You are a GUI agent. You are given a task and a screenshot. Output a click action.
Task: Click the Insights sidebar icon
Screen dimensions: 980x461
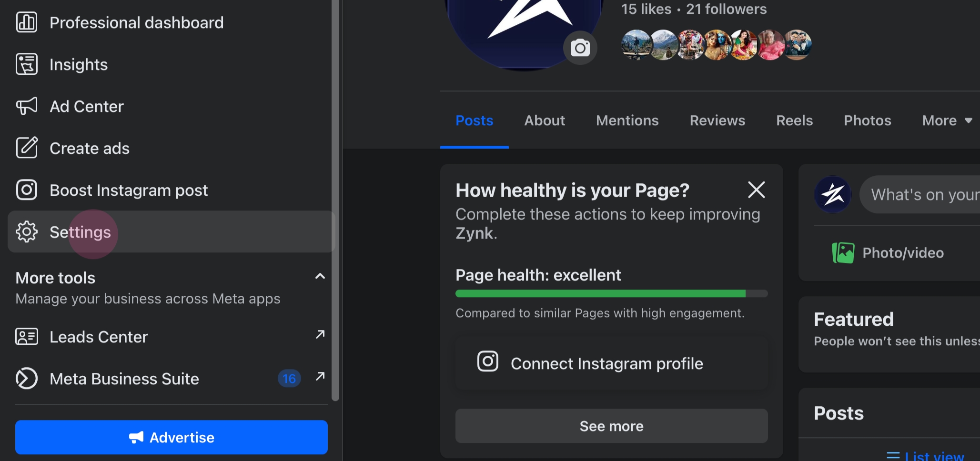tap(26, 64)
